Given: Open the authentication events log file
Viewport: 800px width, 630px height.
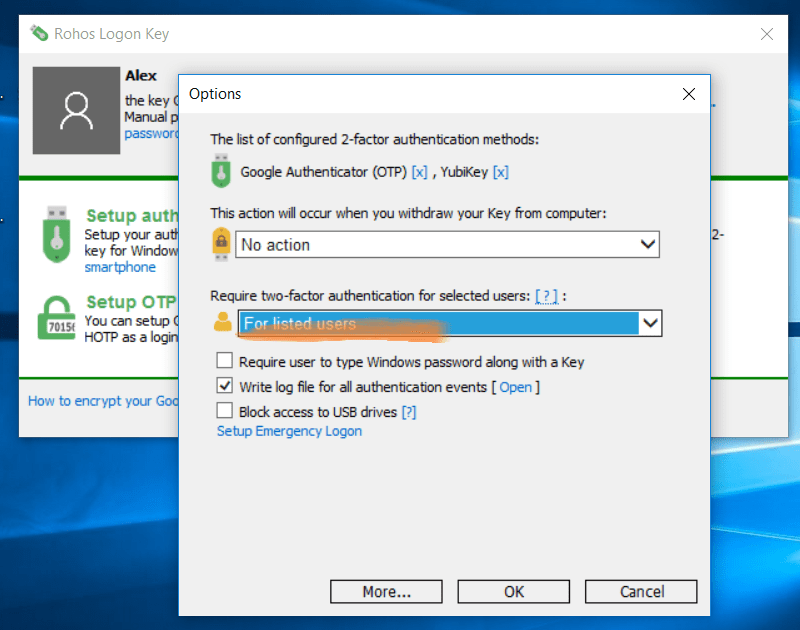Looking at the screenshot, I should click(x=517, y=387).
